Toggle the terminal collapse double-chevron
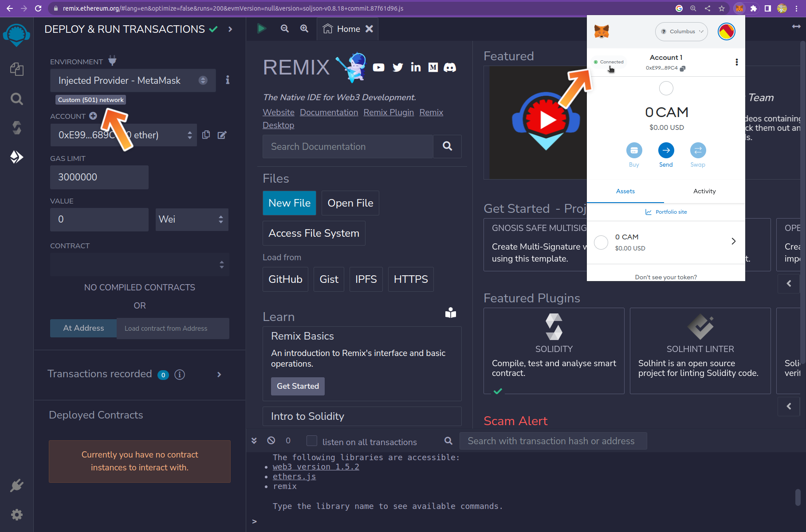The width and height of the screenshot is (806, 532). click(254, 440)
